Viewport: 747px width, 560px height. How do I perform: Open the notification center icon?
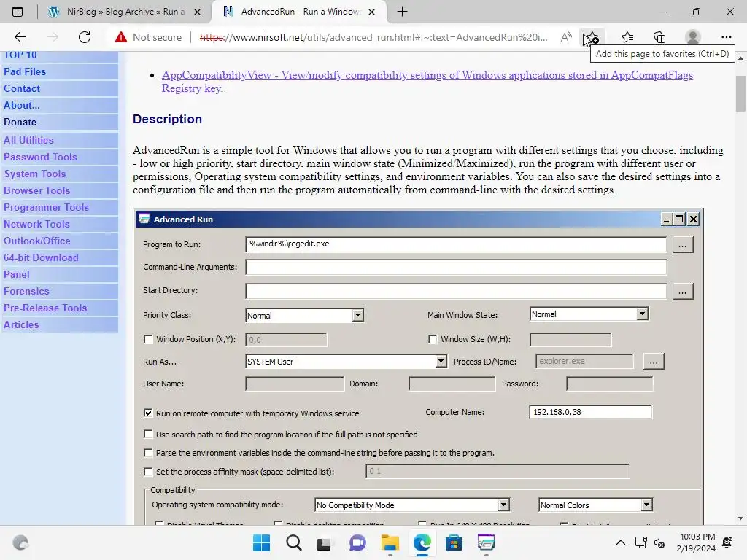(727, 542)
